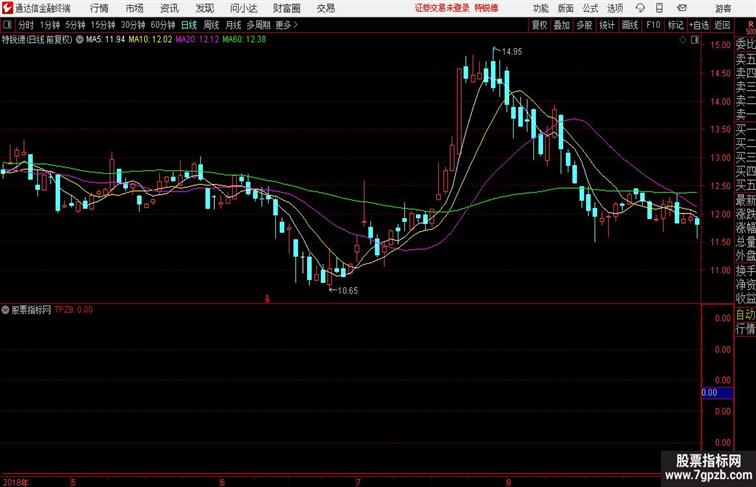Click the 多股 multi-stock button
This screenshot has width=756, height=487.
pos(584,25)
